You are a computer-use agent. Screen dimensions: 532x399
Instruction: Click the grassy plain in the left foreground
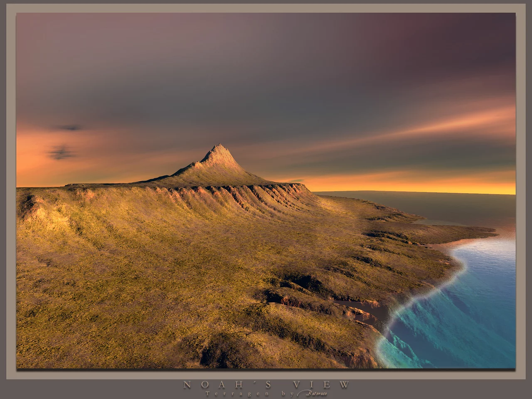[x=104, y=291]
